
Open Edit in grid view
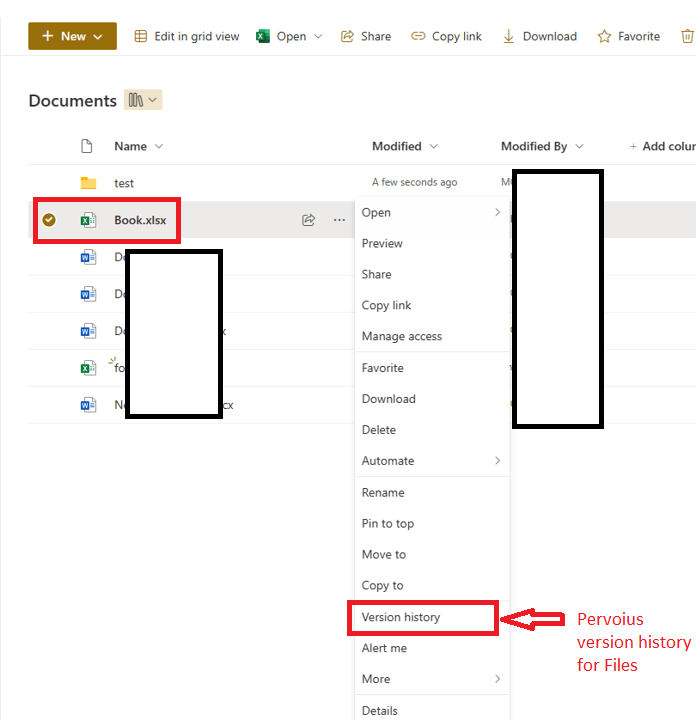186,36
